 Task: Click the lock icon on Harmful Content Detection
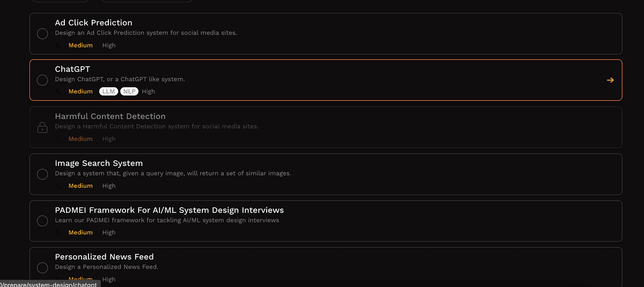coord(42,127)
